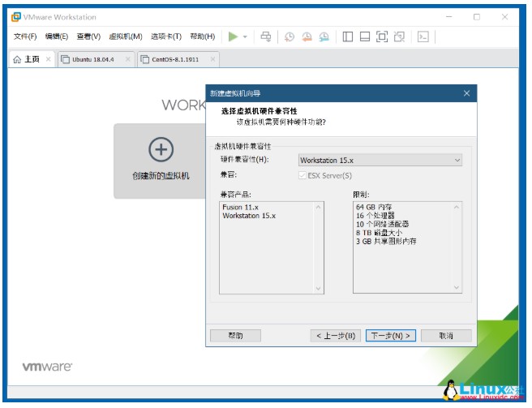The image size is (532, 408).
Task: Open the 查看(V) menu
Action: [88, 37]
